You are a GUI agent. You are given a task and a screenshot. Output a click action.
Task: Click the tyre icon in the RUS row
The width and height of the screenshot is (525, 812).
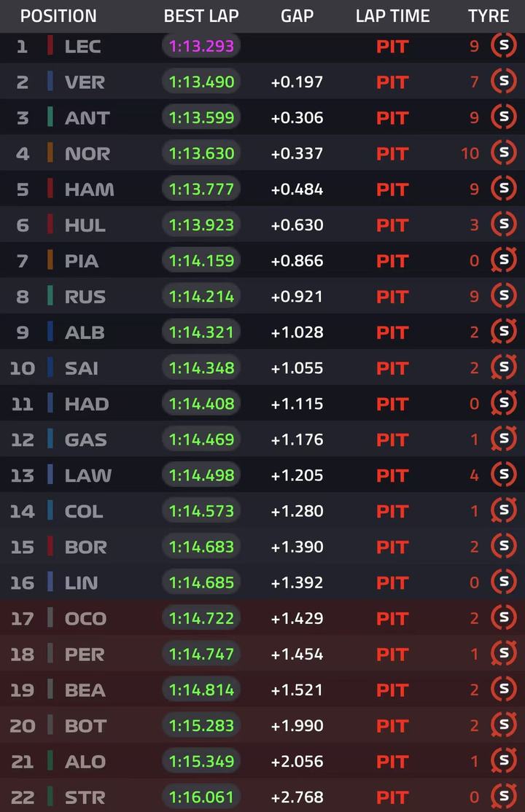point(504,296)
